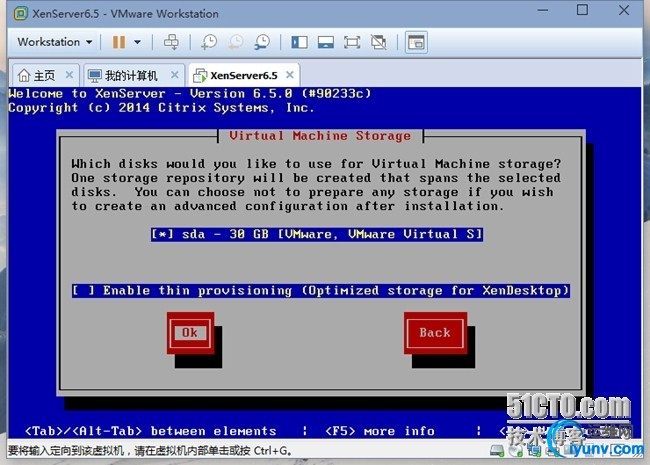Enter full screen mode
Viewport: 650px width, 465px height.
[x=352, y=42]
